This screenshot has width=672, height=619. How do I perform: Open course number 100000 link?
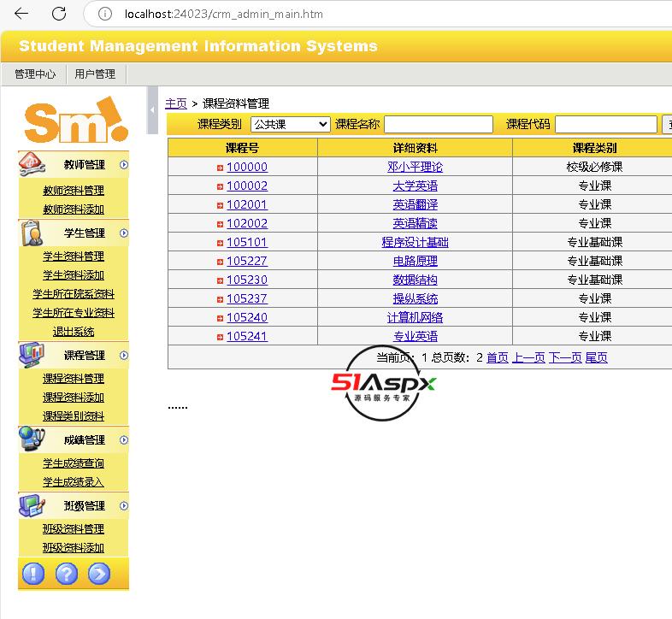point(247,167)
